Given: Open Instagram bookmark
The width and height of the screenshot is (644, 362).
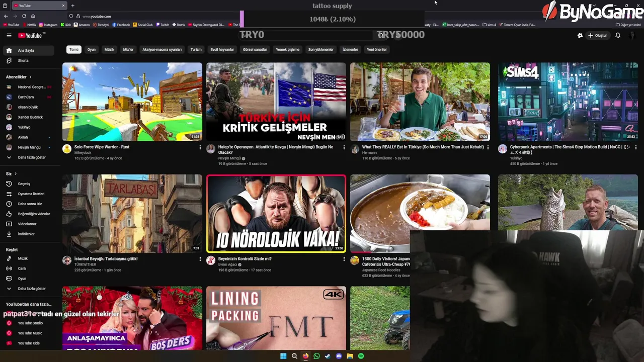Looking at the screenshot, I should point(48,25).
